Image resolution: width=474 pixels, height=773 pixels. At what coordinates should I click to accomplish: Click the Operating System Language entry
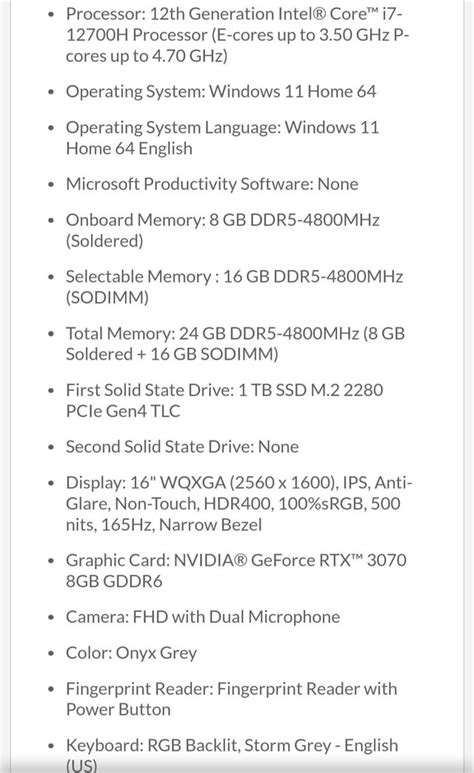(222, 138)
